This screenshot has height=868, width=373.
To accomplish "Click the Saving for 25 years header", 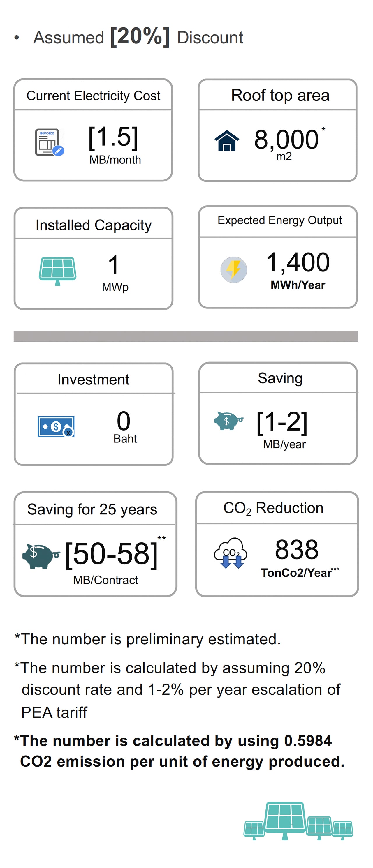I will (92, 509).
